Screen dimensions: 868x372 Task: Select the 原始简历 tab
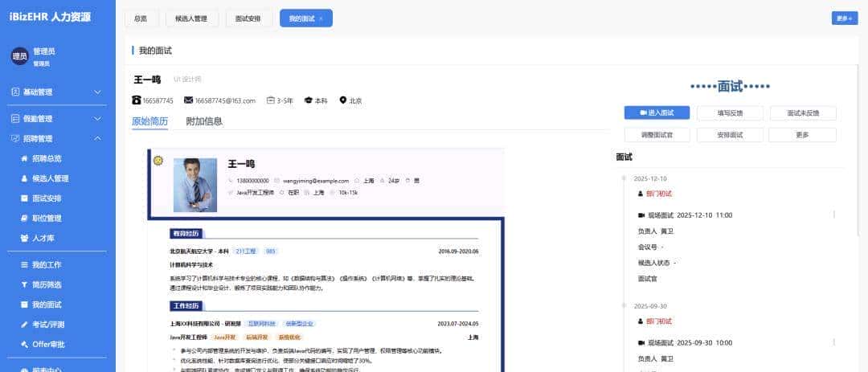[x=150, y=122]
